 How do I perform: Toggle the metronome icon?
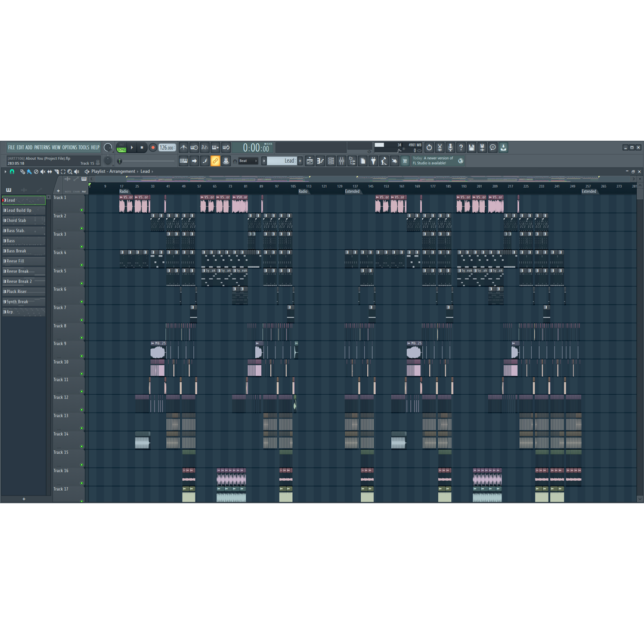point(184,147)
